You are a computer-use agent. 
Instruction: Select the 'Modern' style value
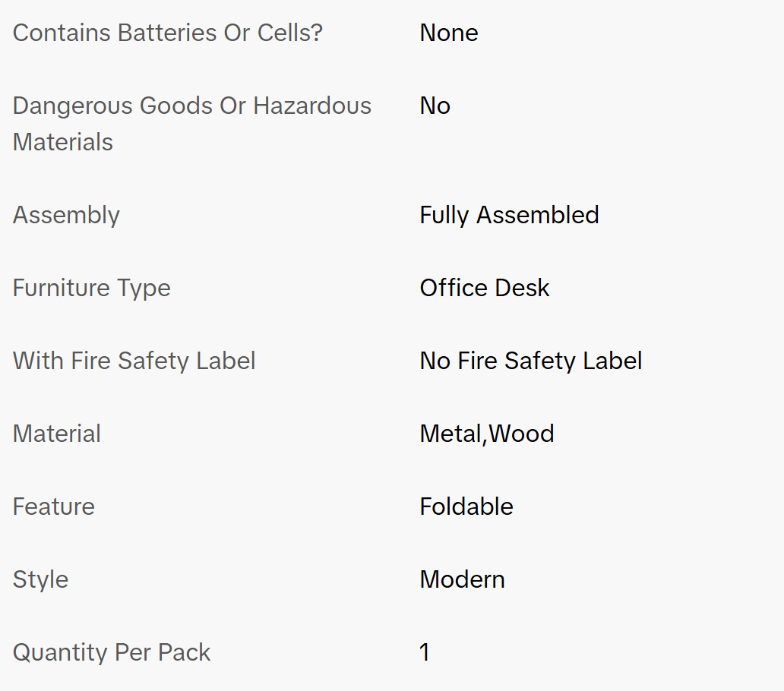click(462, 579)
